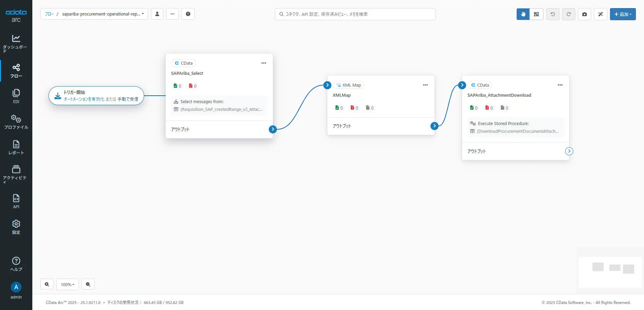
Task: Open the EDI sidebar section
Action: point(16,96)
